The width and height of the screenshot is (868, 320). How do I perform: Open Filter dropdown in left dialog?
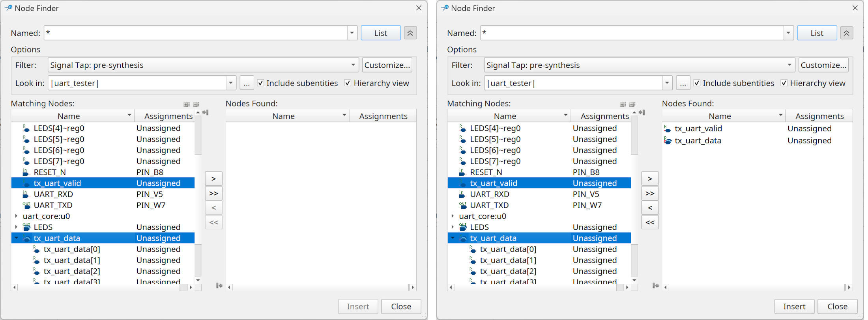pos(353,65)
